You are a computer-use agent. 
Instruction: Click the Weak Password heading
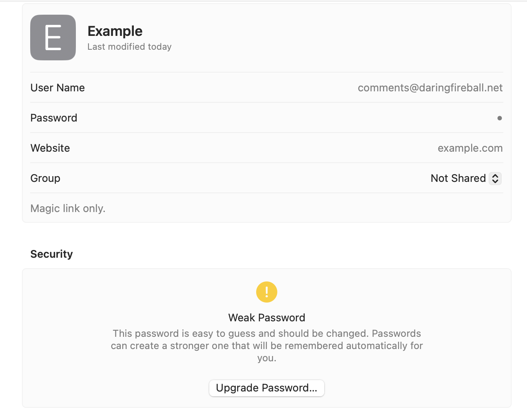(x=267, y=318)
